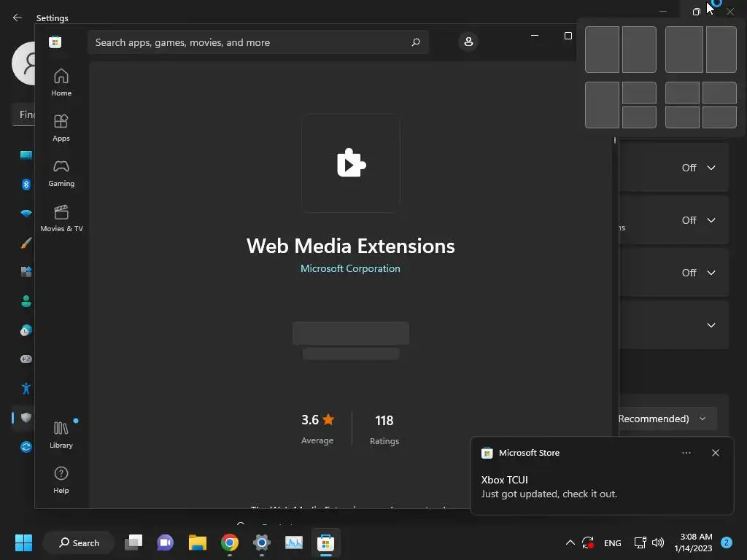Viewport: 747px width, 560px height.
Task: Open the Windows Start menu
Action: [23, 542]
